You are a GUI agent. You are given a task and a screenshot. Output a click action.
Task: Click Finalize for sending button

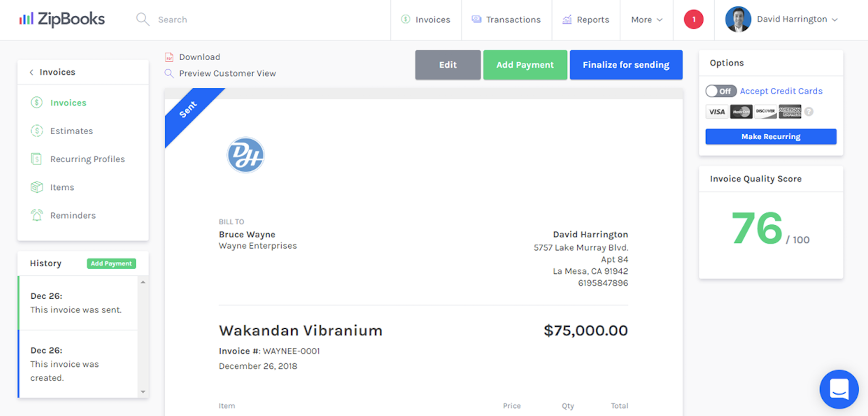[626, 65]
